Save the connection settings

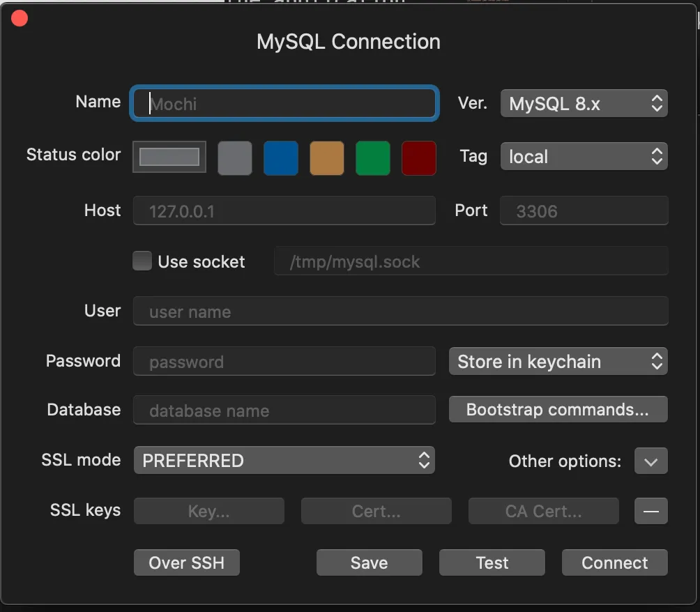(369, 563)
